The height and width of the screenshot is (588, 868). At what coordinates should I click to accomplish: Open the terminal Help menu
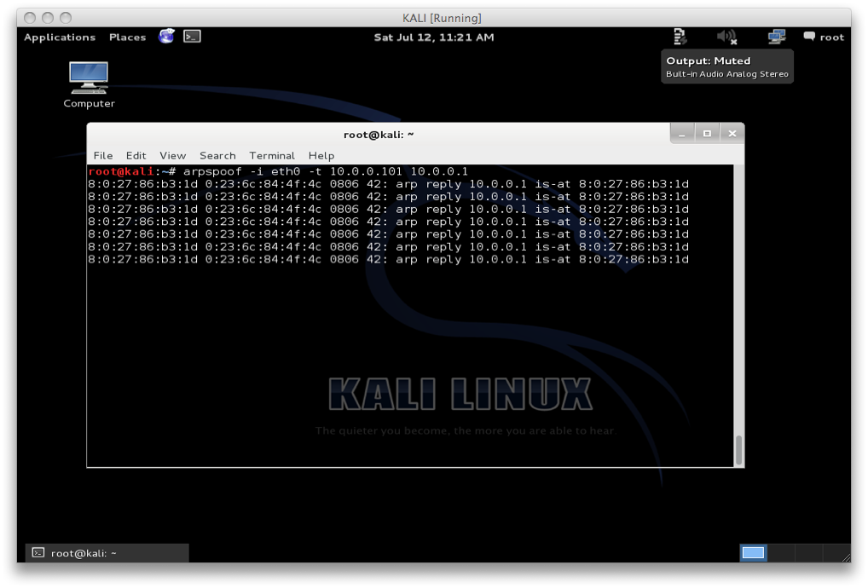pos(321,155)
